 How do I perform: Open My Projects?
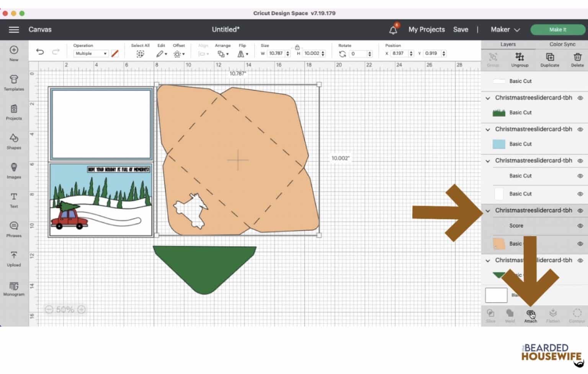pos(426,30)
